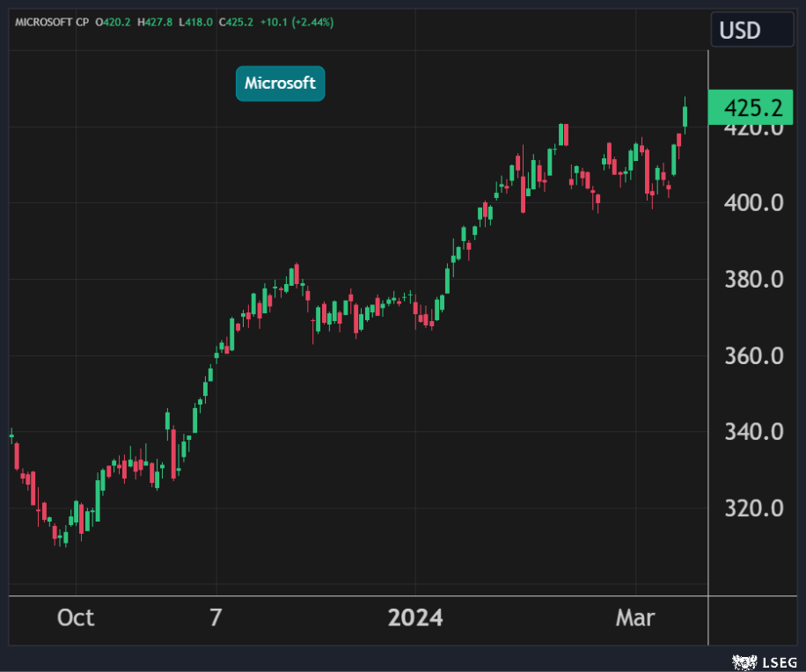Screen dimensions: 806x672
Task: Click the latest green candlestick on the chart
Action: tap(685, 117)
